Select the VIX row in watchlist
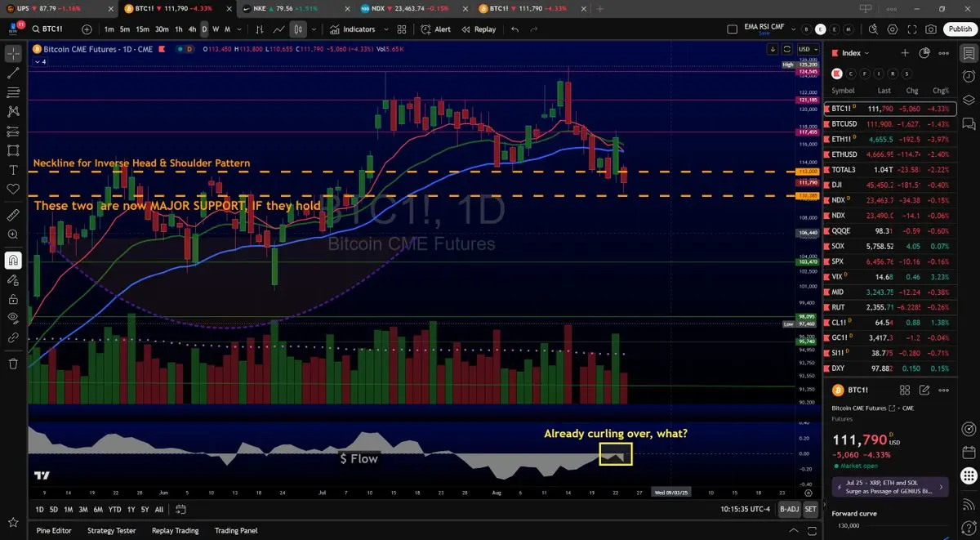980x540 pixels. click(x=889, y=277)
